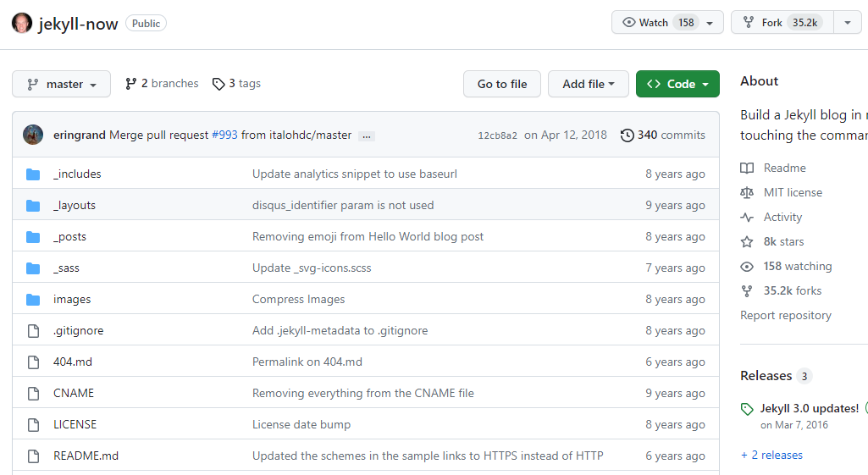Click the file icon for LICENSE

tap(33, 425)
